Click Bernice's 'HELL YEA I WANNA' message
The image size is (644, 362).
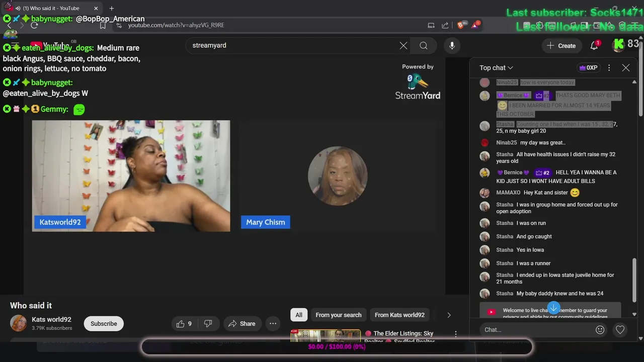556,176
